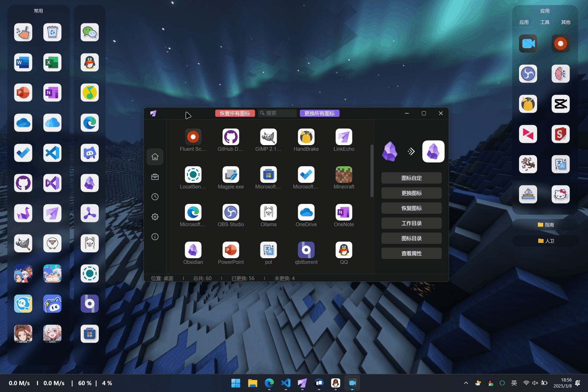This screenshot has height=392, width=588.
Task: Click 工作目录 button
Action: pyautogui.click(x=412, y=223)
